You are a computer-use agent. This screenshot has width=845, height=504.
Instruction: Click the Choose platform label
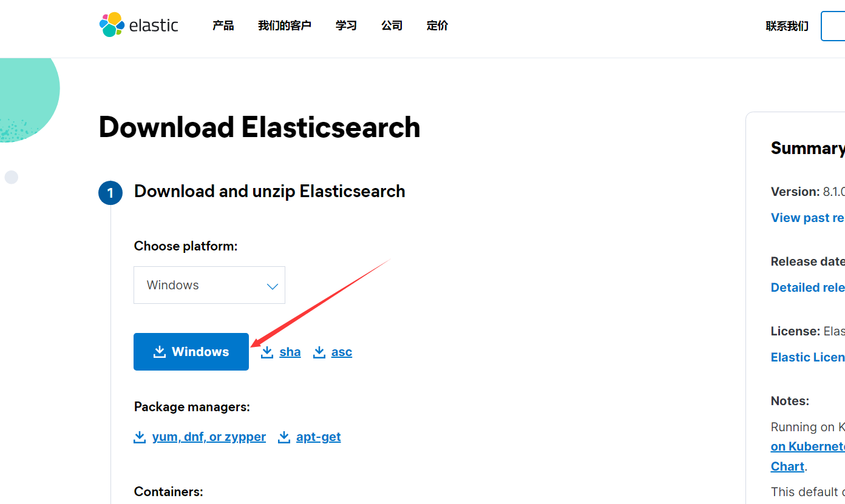pyautogui.click(x=186, y=246)
